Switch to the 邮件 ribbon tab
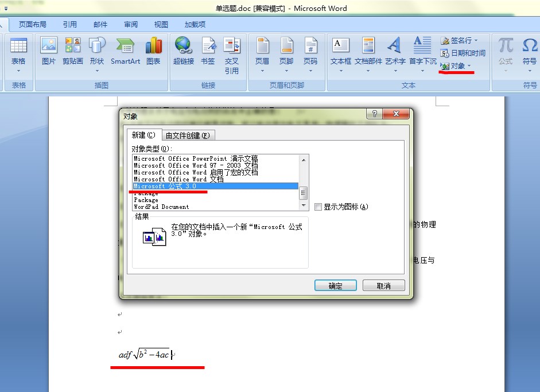540x392 pixels. tap(100, 25)
